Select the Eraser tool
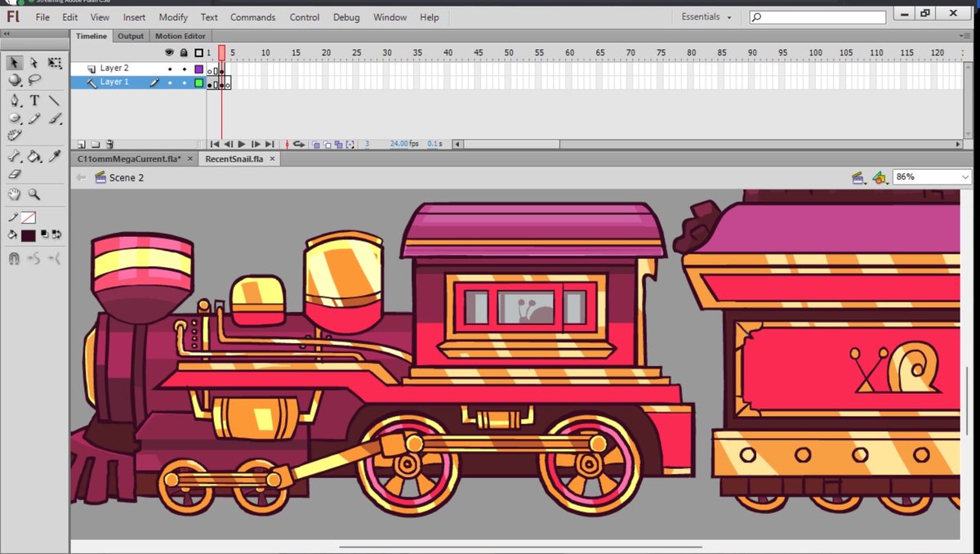980x554 pixels. click(x=15, y=174)
